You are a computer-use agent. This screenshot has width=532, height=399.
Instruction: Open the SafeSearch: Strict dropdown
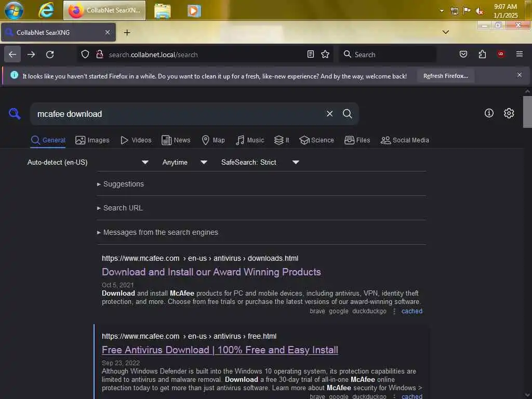pos(260,162)
